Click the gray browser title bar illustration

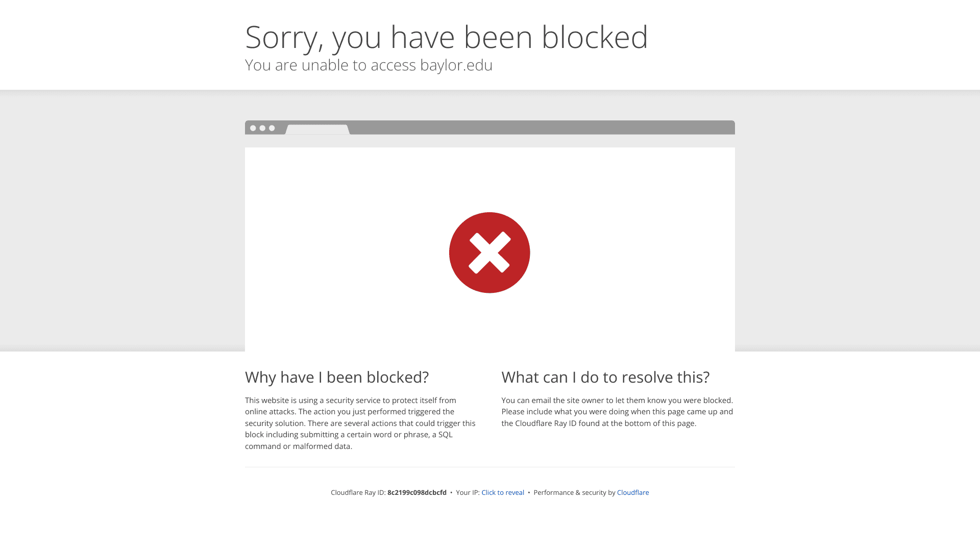tap(490, 128)
